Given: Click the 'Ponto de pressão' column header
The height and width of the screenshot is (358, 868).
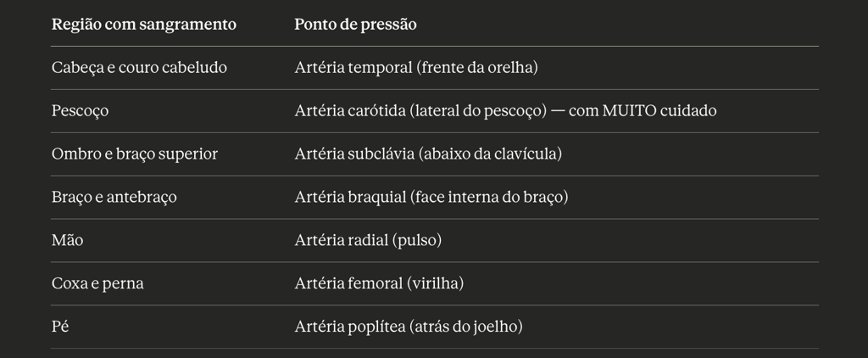Looking at the screenshot, I should point(355,25).
